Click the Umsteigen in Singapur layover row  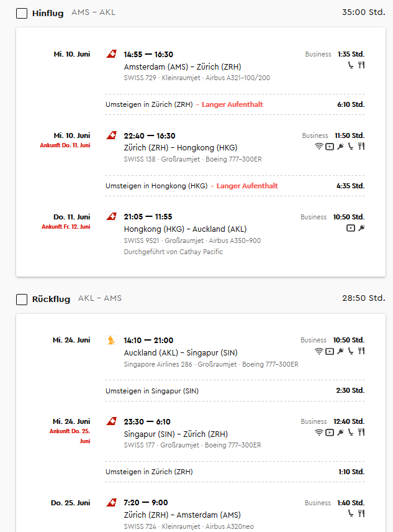(x=235, y=391)
